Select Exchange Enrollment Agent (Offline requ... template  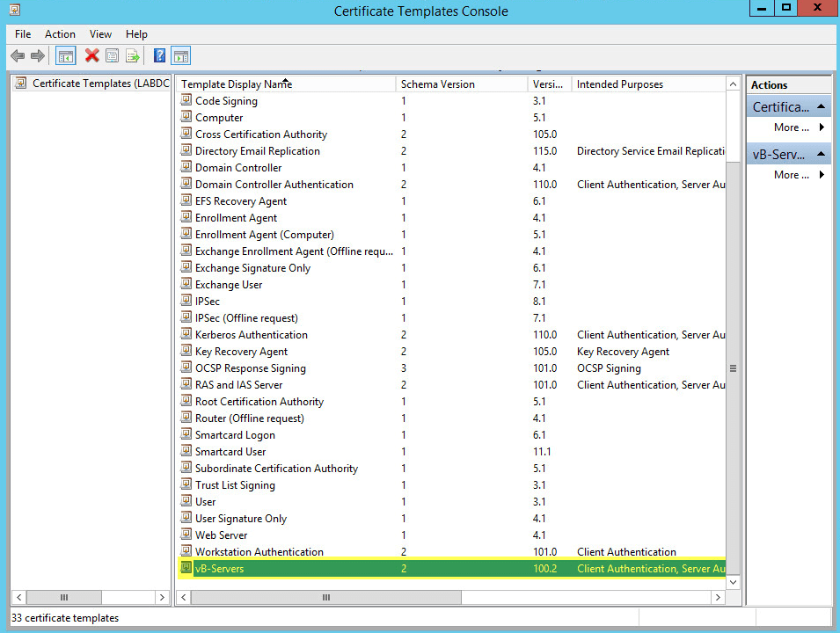click(294, 251)
